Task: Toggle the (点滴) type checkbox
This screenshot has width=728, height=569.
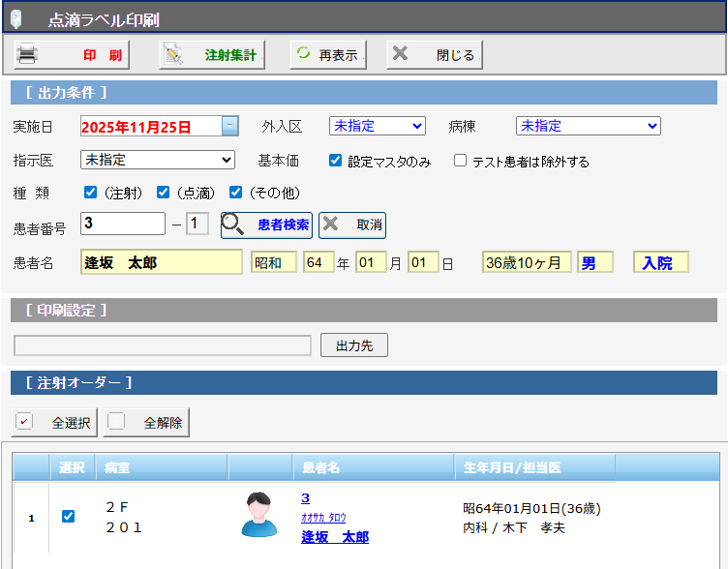Action: tap(164, 192)
